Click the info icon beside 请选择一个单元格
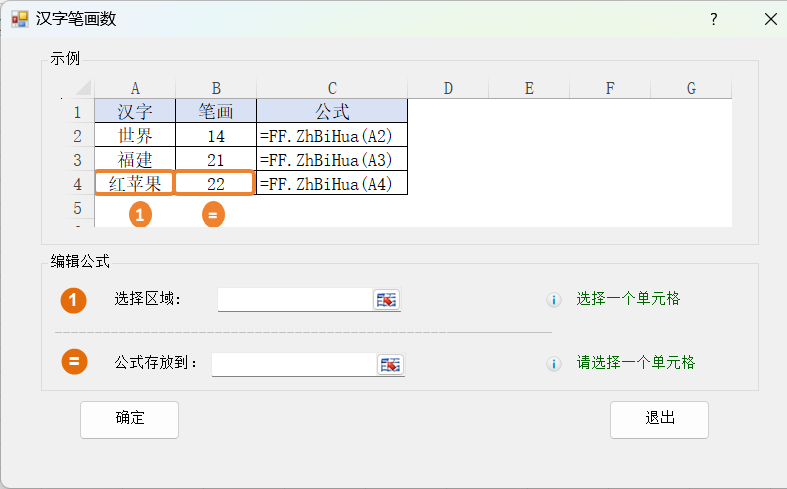The height and width of the screenshot is (489, 787). coord(553,364)
